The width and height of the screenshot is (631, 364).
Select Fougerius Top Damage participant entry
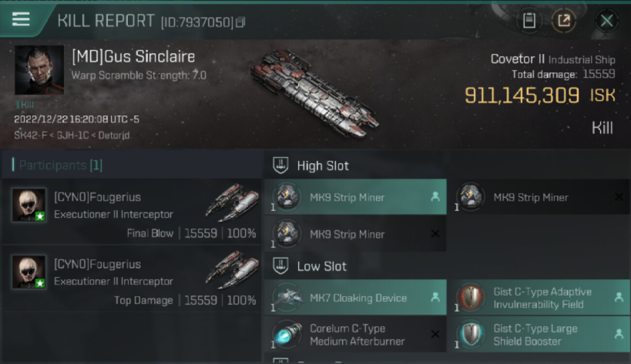tap(131, 279)
